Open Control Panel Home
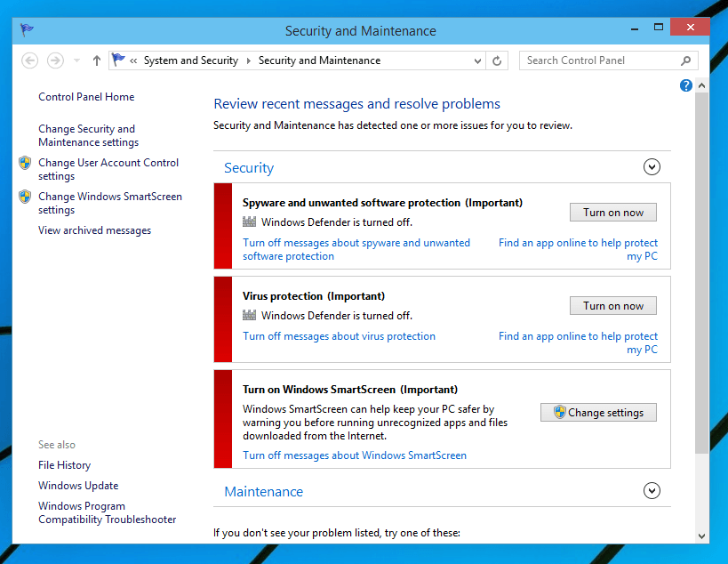Viewport: 728px width, 564px height. click(x=86, y=97)
